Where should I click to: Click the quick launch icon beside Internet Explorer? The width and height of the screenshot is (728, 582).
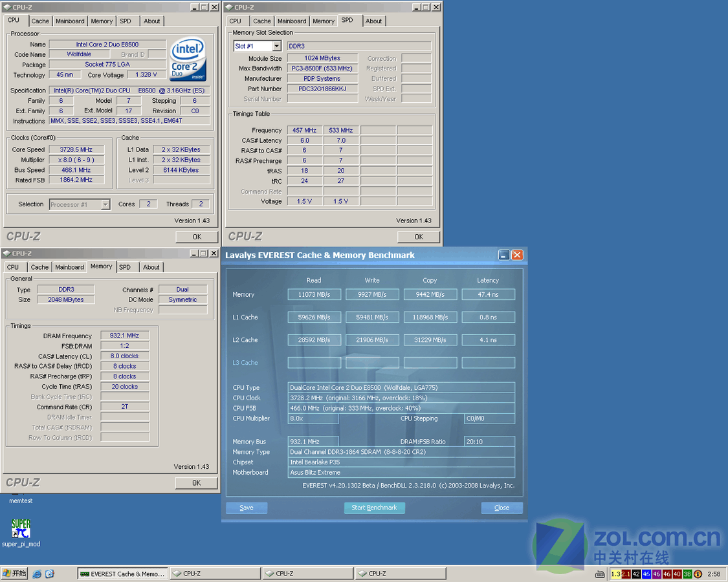point(50,574)
